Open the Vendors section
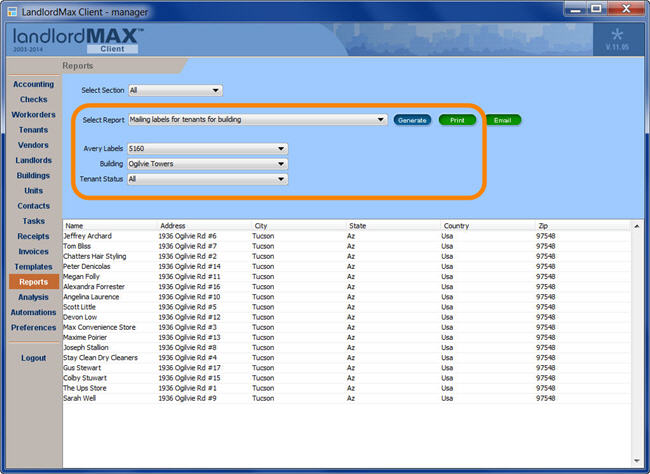 point(34,145)
